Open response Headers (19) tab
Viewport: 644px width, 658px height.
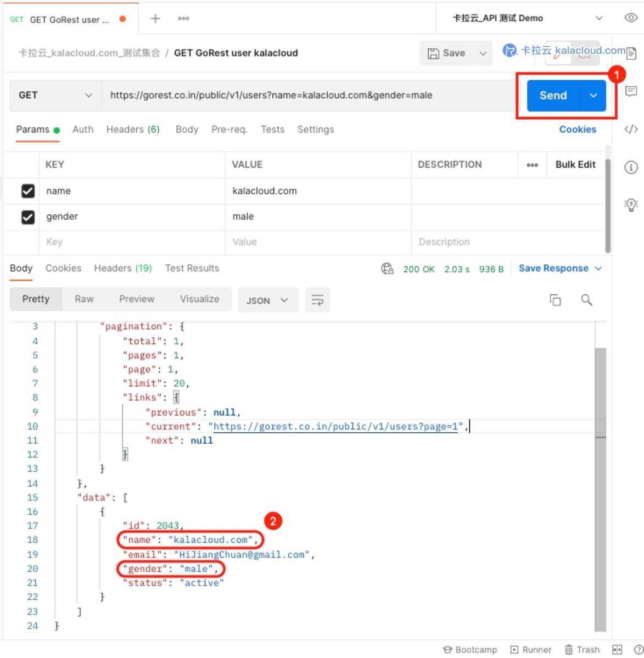click(123, 268)
